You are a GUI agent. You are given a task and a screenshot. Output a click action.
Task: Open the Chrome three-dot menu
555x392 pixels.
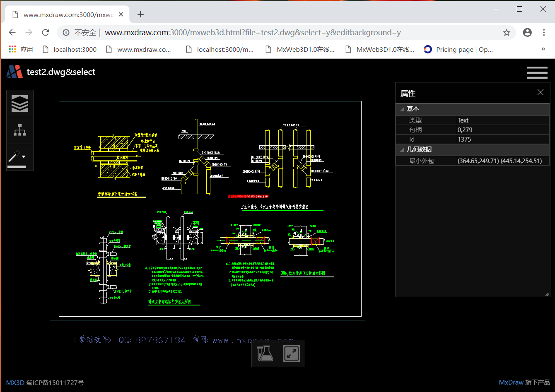[x=544, y=32]
